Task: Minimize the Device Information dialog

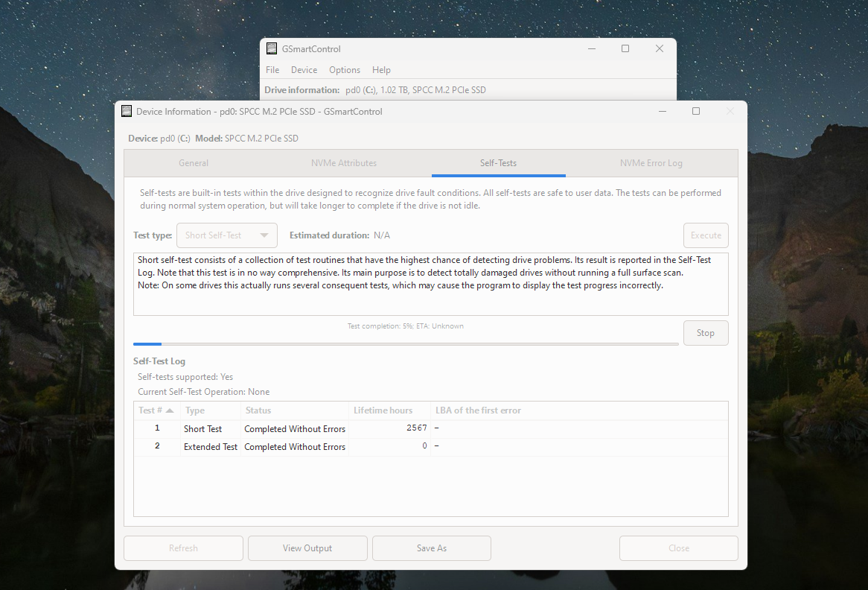Action: (x=662, y=111)
